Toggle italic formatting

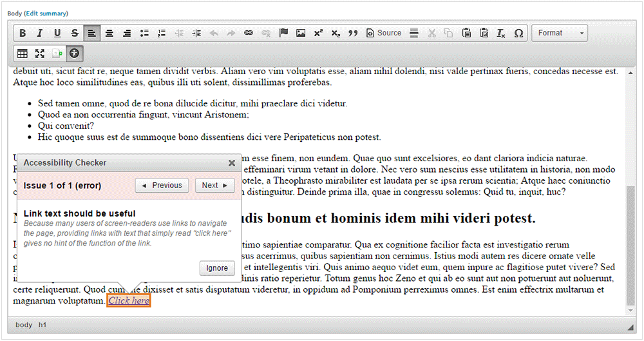40,34
